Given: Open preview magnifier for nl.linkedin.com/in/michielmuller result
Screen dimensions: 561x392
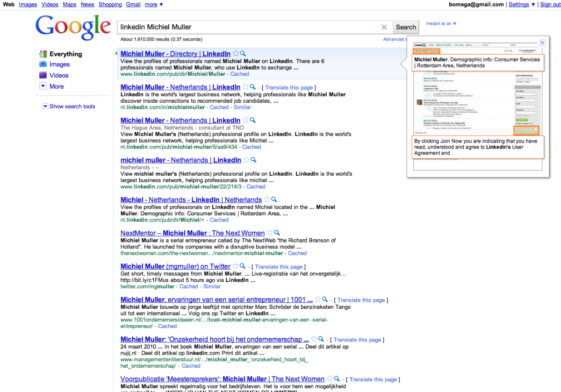Looking at the screenshot, I should point(252,87).
